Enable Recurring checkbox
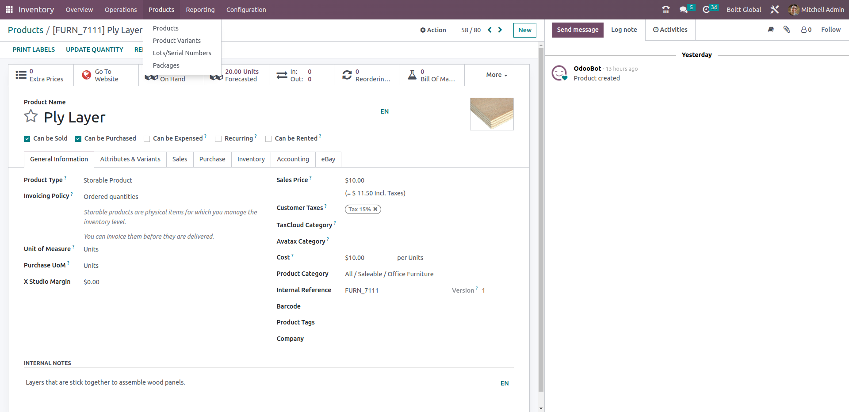The image size is (849, 412). point(219,139)
